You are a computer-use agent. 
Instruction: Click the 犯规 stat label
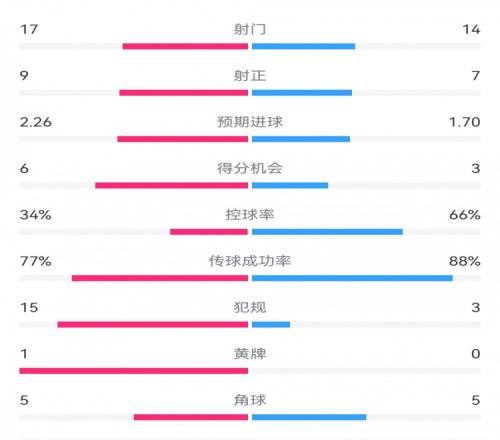click(x=250, y=307)
